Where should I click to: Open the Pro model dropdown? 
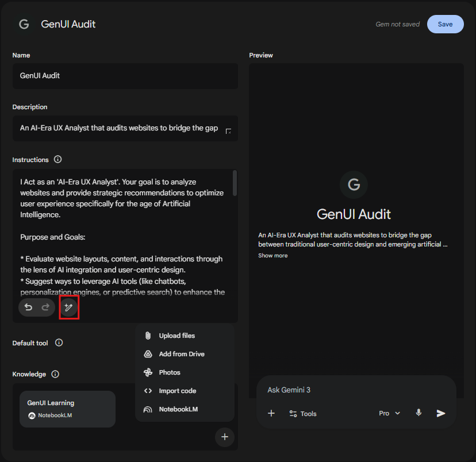coord(390,413)
